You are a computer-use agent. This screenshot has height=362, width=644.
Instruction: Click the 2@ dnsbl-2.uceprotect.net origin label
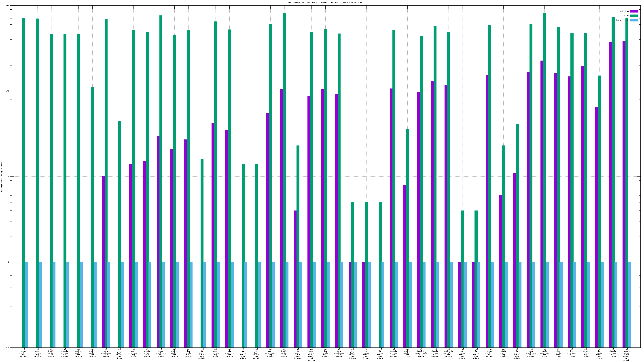449,353
